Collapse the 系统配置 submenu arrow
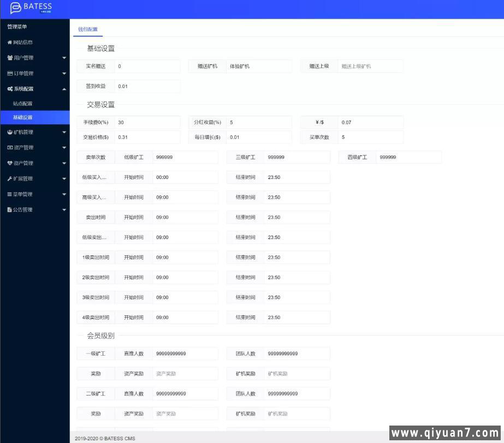Image resolution: width=504 pixels, height=443 pixels. pyautogui.click(x=64, y=88)
